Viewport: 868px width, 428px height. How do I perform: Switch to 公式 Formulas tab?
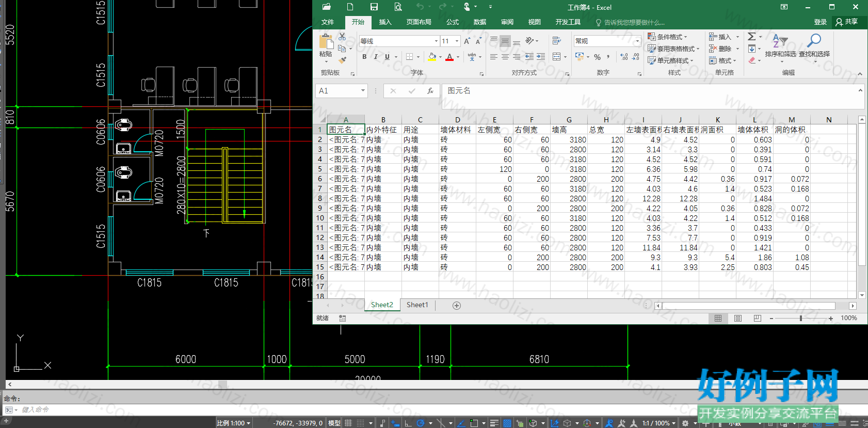453,22
